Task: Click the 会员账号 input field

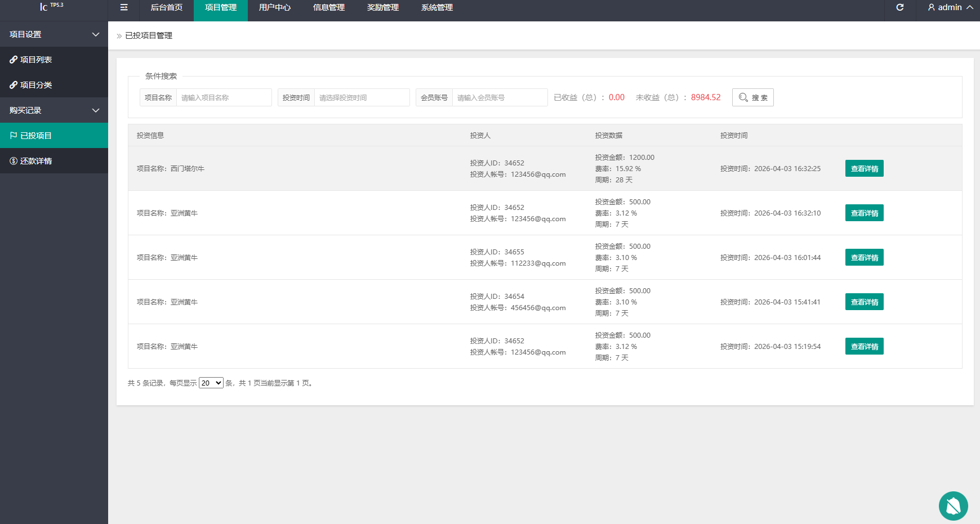Action: point(500,97)
